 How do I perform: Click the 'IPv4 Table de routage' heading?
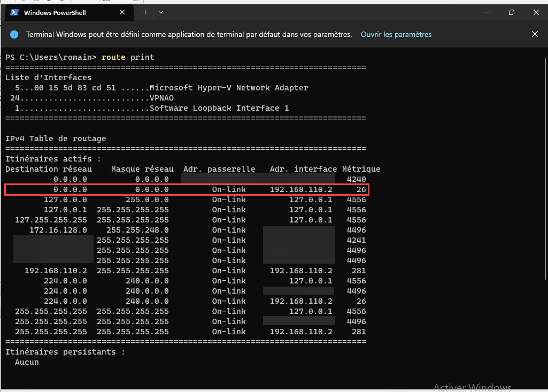click(x=56, y=139)
